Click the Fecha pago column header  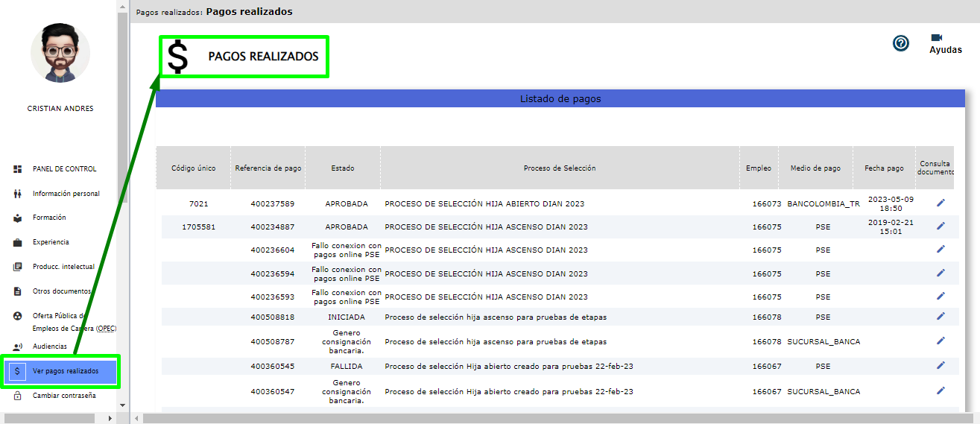pyautogui.click(x=884, y=168)
